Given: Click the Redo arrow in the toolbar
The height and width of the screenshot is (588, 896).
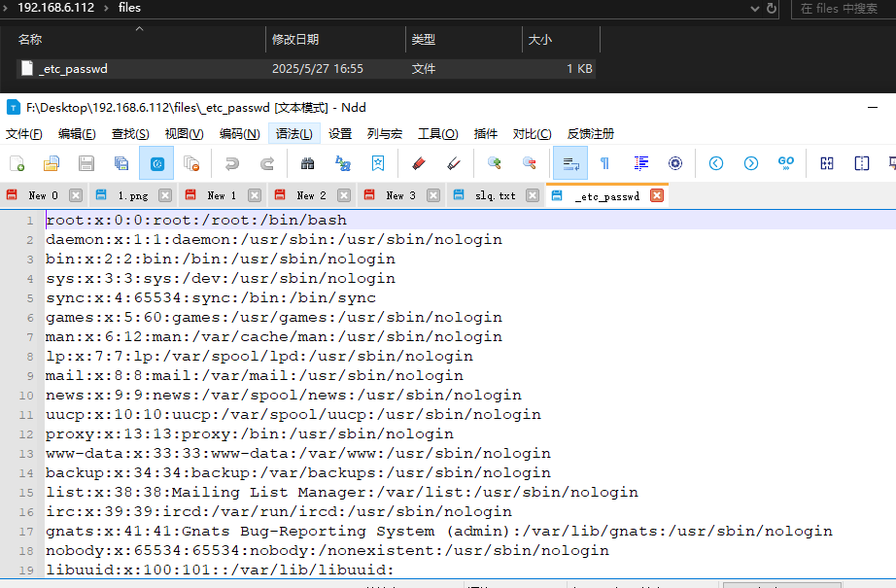Looking at the screenshot, I should (266, 163).
